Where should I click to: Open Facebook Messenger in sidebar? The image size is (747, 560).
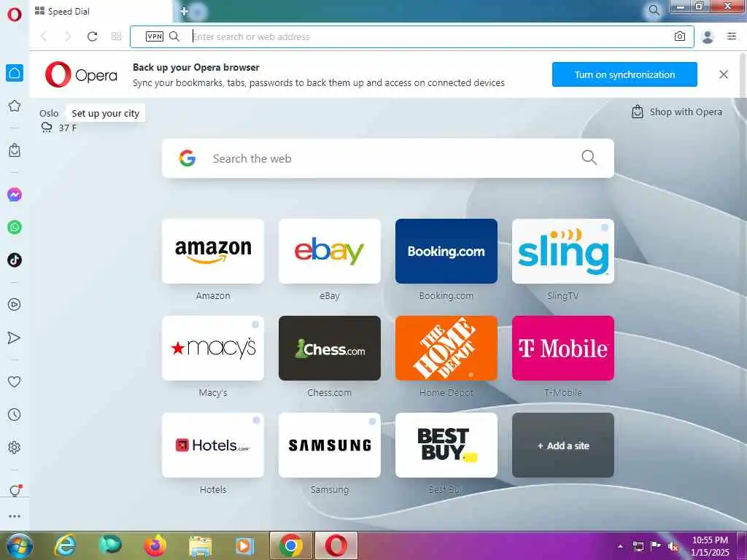pos(15,194)
